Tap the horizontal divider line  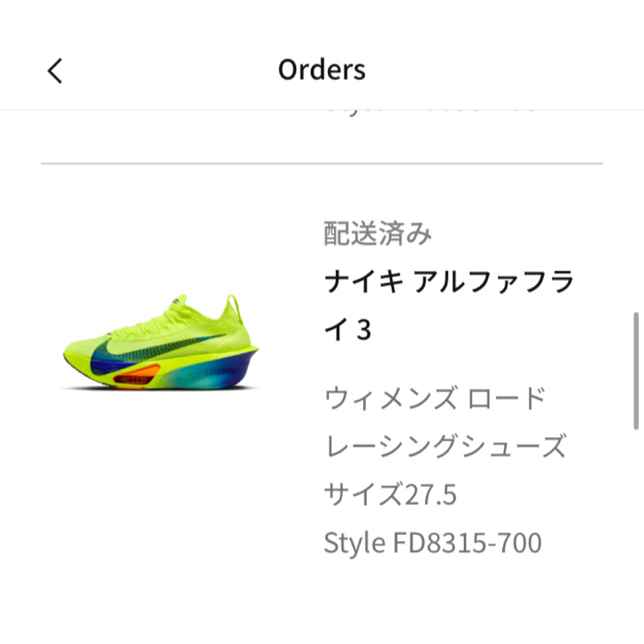322,160
